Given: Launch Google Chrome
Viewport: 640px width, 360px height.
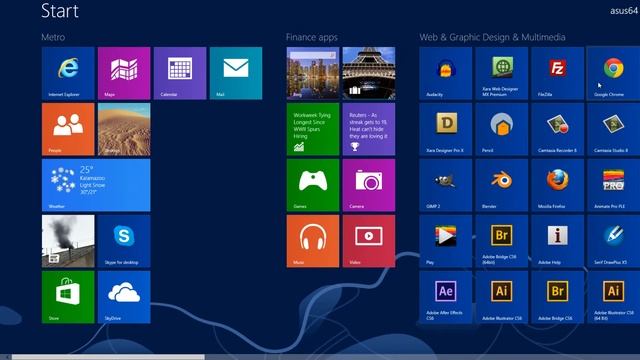Looking at the screenshot, I should (x=613, y=73).
